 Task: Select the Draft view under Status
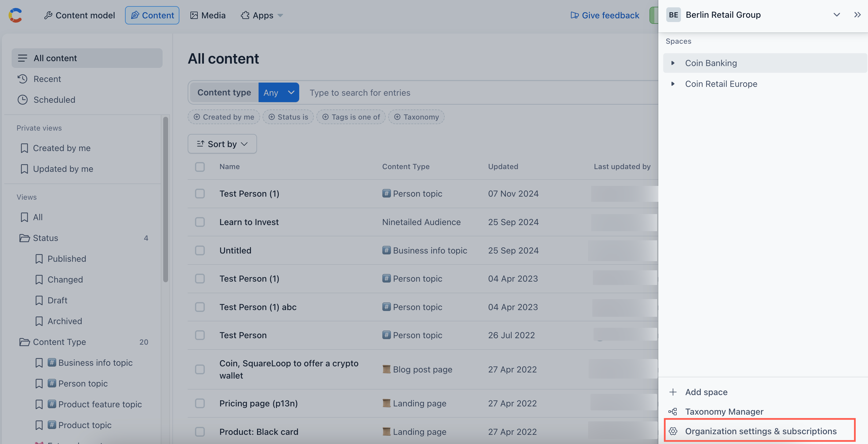(x=57, y=300)
